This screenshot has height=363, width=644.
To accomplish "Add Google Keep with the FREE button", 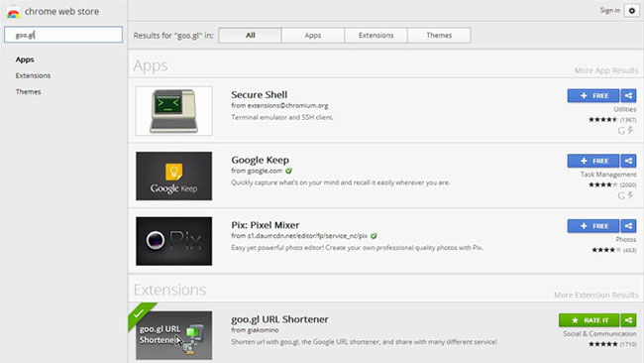I will [x=593, y=161].
